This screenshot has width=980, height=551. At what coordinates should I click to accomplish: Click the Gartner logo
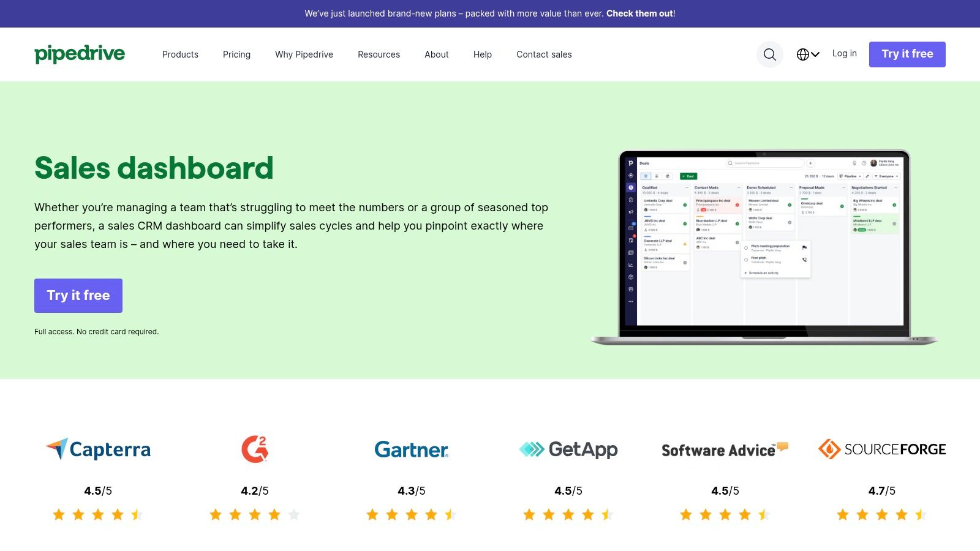tap(412, 449)
